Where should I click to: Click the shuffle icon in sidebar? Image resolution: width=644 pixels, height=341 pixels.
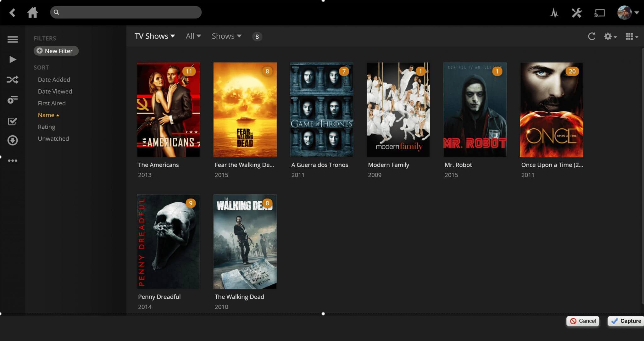pos(13,80)
